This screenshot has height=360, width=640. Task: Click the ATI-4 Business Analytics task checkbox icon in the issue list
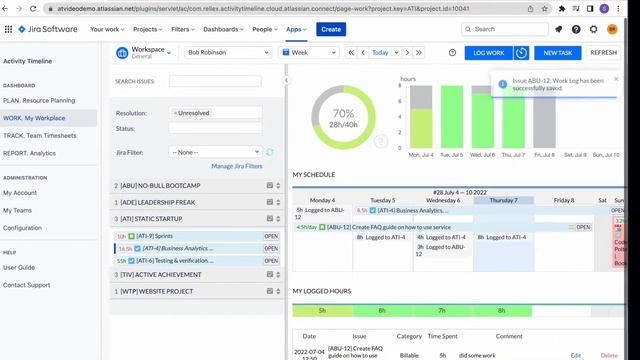pyautogui.click(x=138, y=248)
